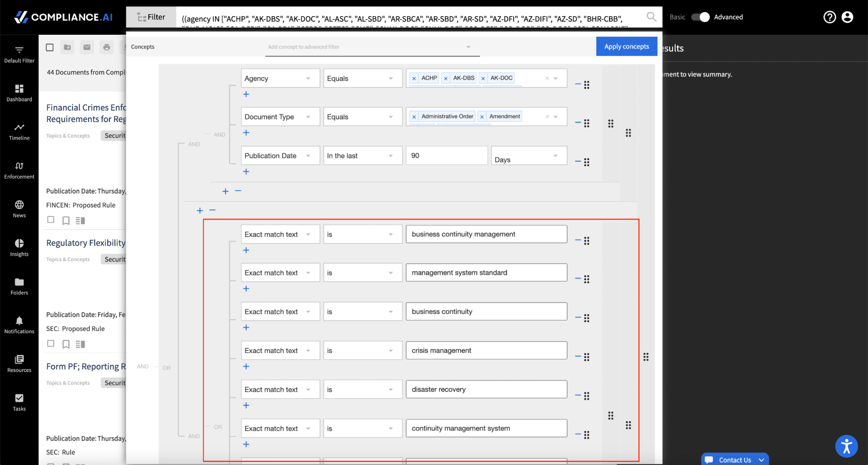Check the FINCEN Proposed Rule document checkbox
The height and width of the screenshot is (465, 868).
tap(51, 220)
